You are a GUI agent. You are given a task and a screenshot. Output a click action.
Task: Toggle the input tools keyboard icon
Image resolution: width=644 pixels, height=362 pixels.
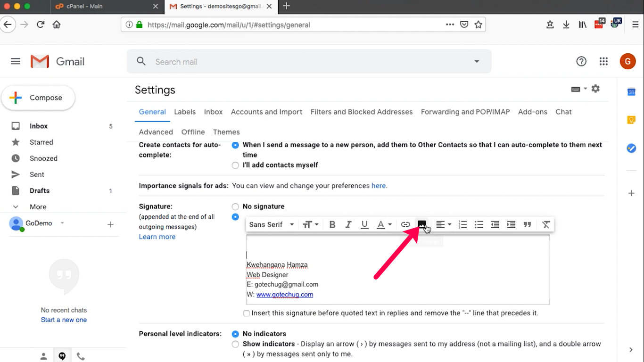point(576,89)
